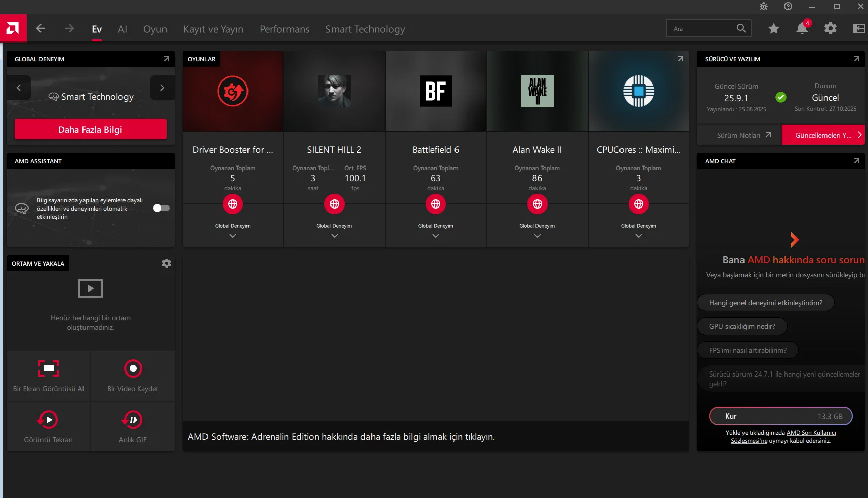Screen dimensions: 868x498
Task: Click the AMD logo icon
Action: [x=13, y=28]
